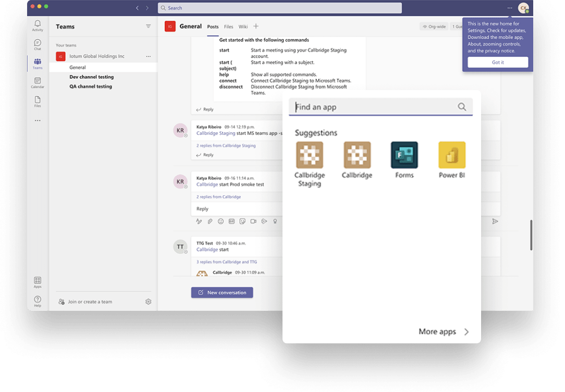Dismiss the tooltip with Got it

pyautogui.click(x=497, y=62)
